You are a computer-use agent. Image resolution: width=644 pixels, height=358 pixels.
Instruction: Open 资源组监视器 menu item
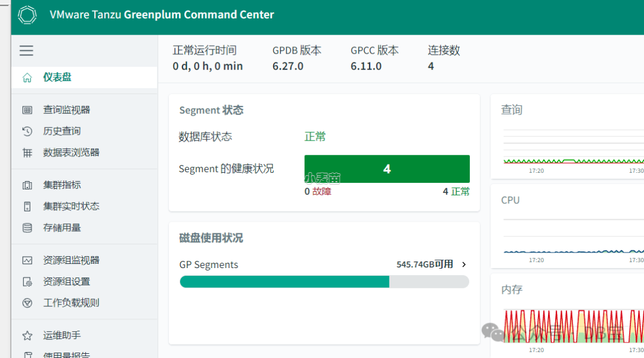tap(71, 260)
